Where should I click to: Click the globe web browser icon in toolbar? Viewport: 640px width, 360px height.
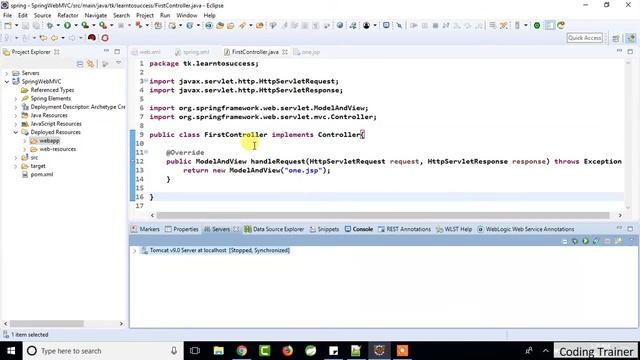[x=340, y=25]
